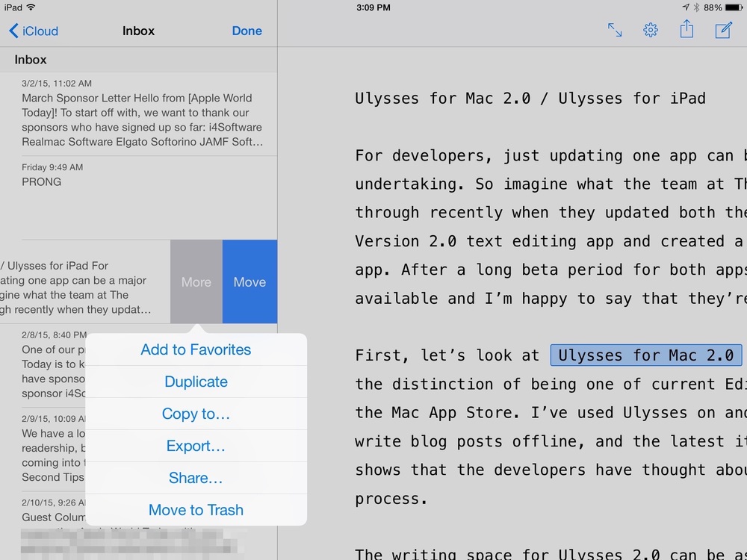Viewport: 747px width, 560px height.
Task: Tap the Bluetooth icon in the status bar
Action: click(x=696, y=7)
